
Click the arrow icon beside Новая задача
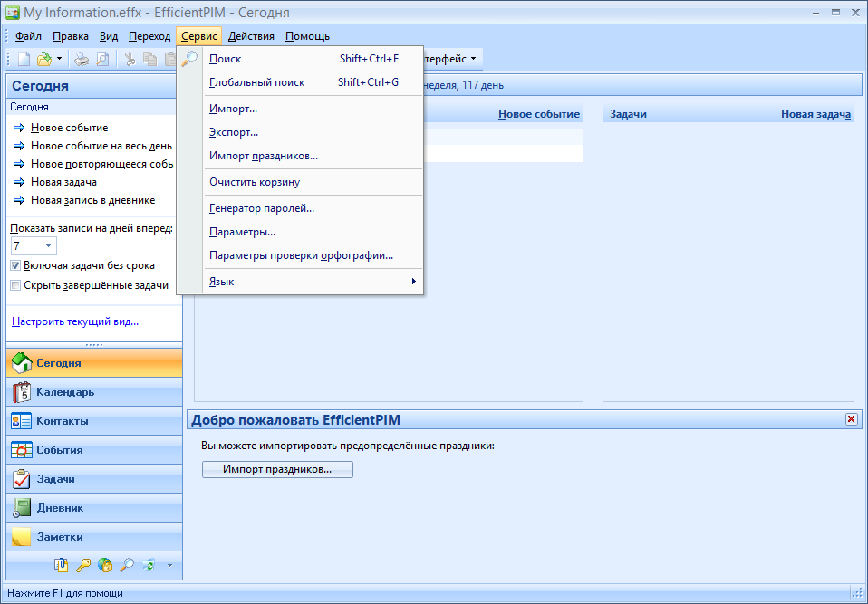click(19, 182)
